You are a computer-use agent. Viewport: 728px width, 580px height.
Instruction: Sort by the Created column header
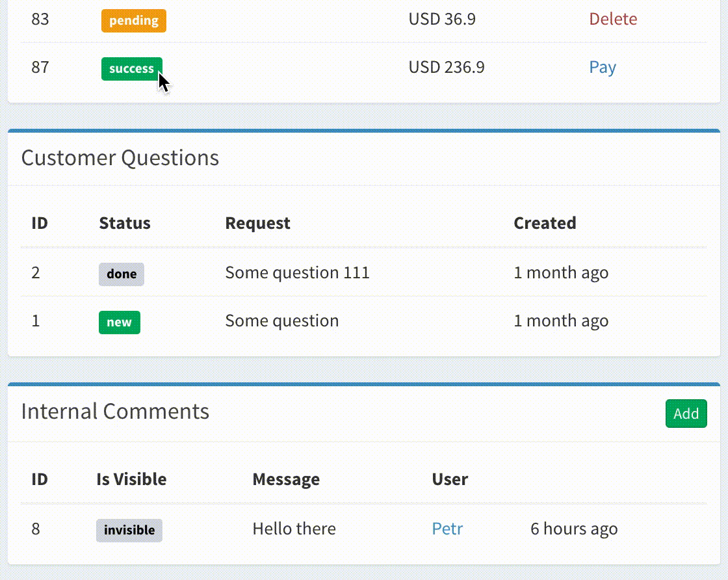click(545, 223)
